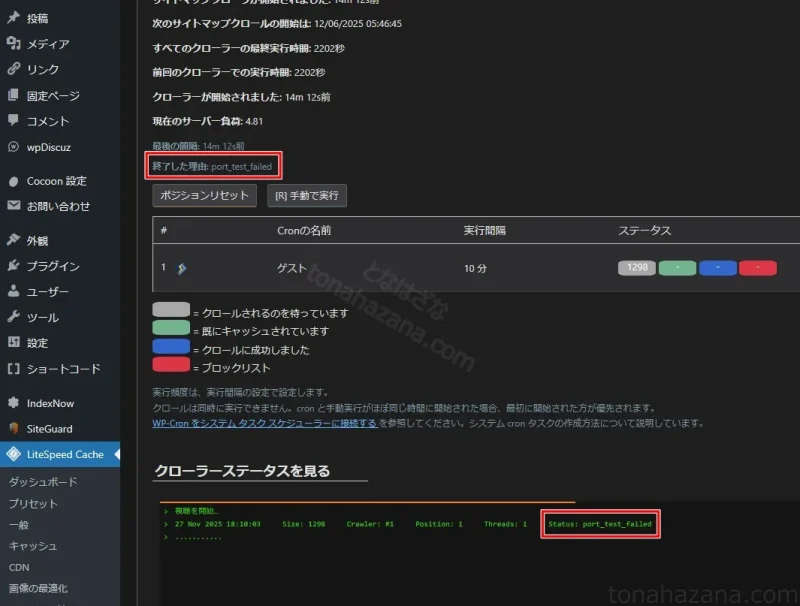Click the chain icon beside リンク
The height and width of the screenshot is (606, 800).
click(13, 70)
